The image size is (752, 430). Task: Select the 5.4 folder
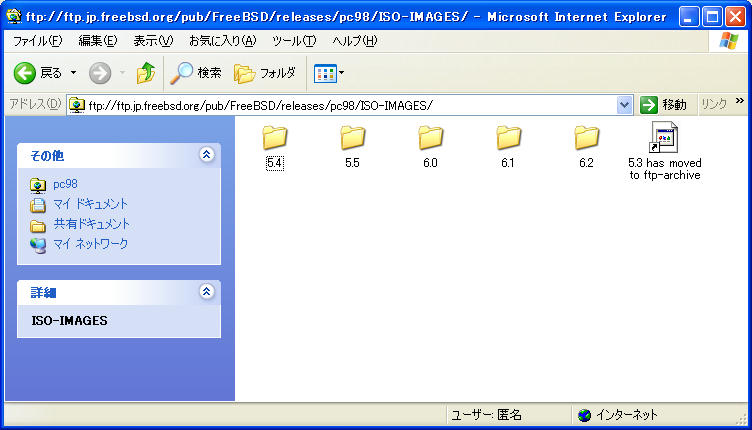[x=274, y=148]
